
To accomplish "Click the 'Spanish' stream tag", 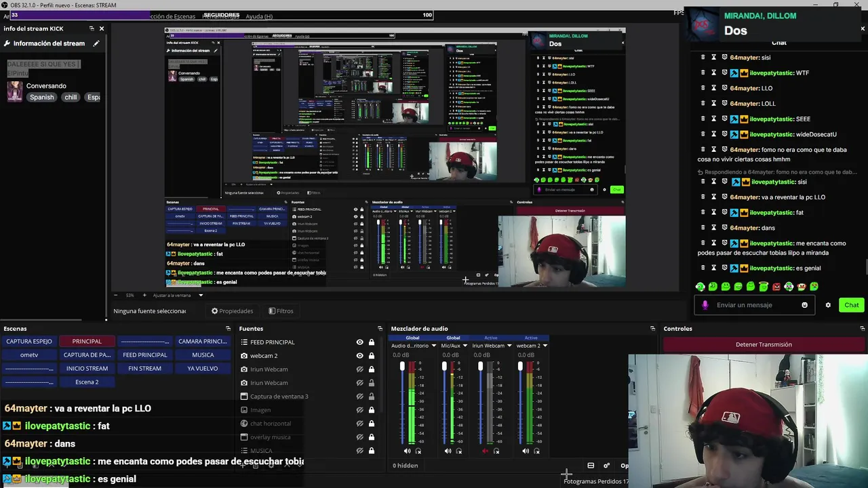I will tap(41, 98).
